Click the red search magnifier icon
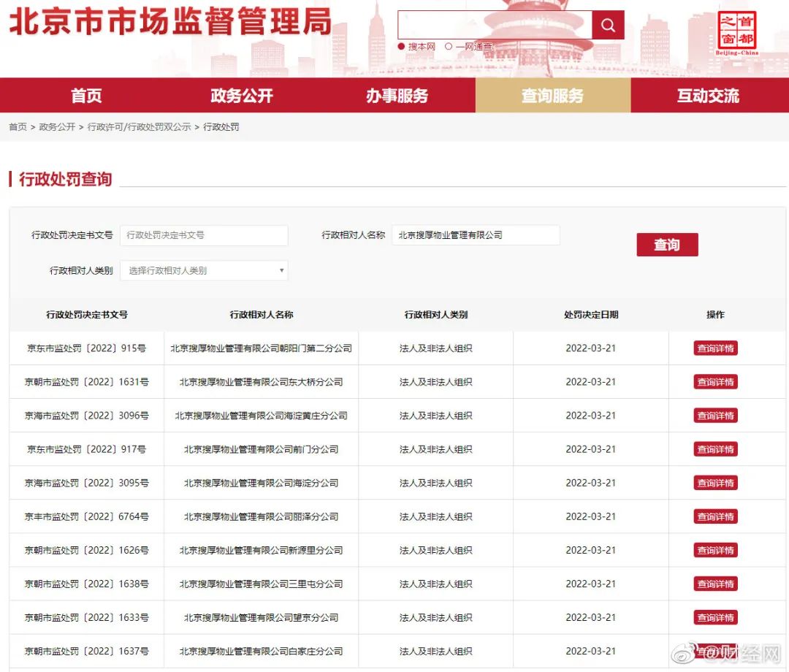The height and width of the screenshot is (672, 789). [x=608, y=25]
